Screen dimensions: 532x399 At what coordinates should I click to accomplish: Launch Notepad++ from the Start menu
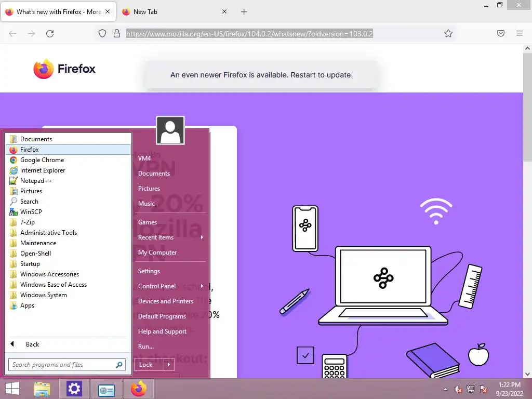68,181
